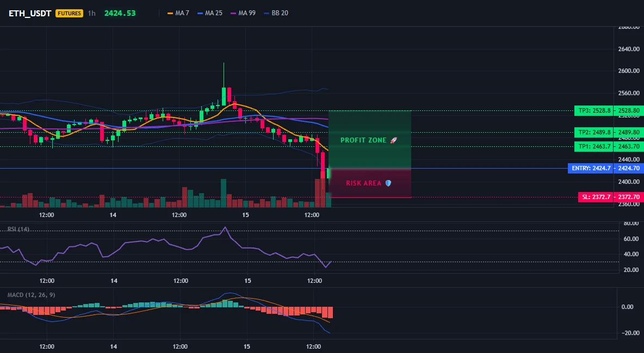Click the 2640.00 price axis label

tap(628, 49)
